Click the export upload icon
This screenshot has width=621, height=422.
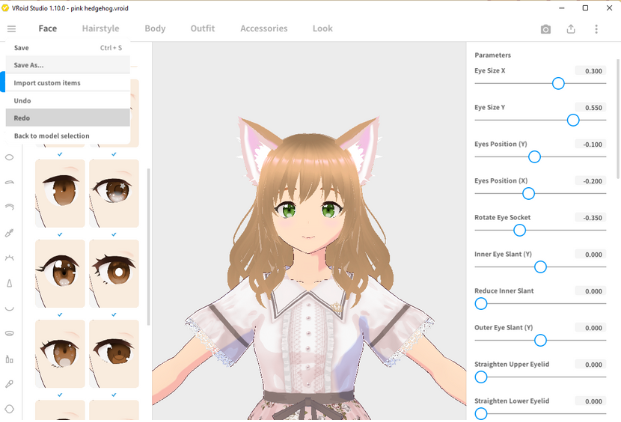tap(571, 29)
